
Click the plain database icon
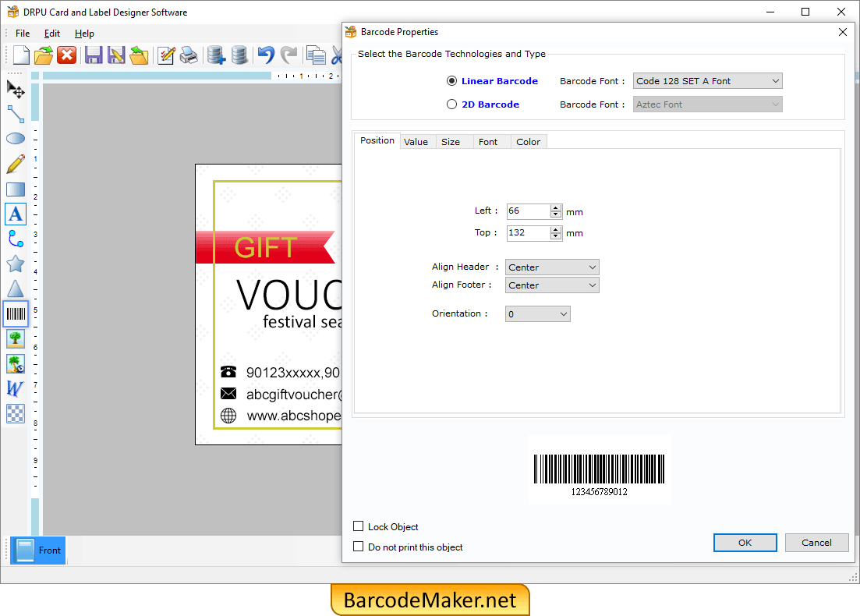[239, 55]
